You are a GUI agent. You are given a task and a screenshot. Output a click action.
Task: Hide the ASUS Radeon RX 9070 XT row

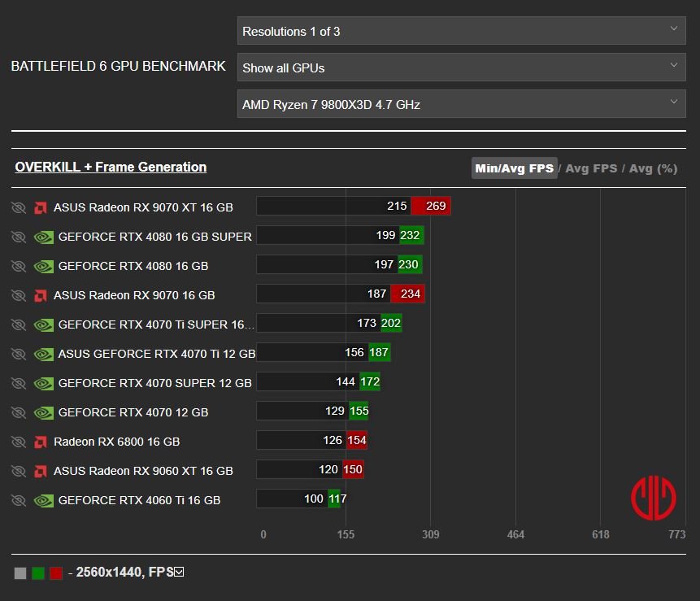(19, 207)
